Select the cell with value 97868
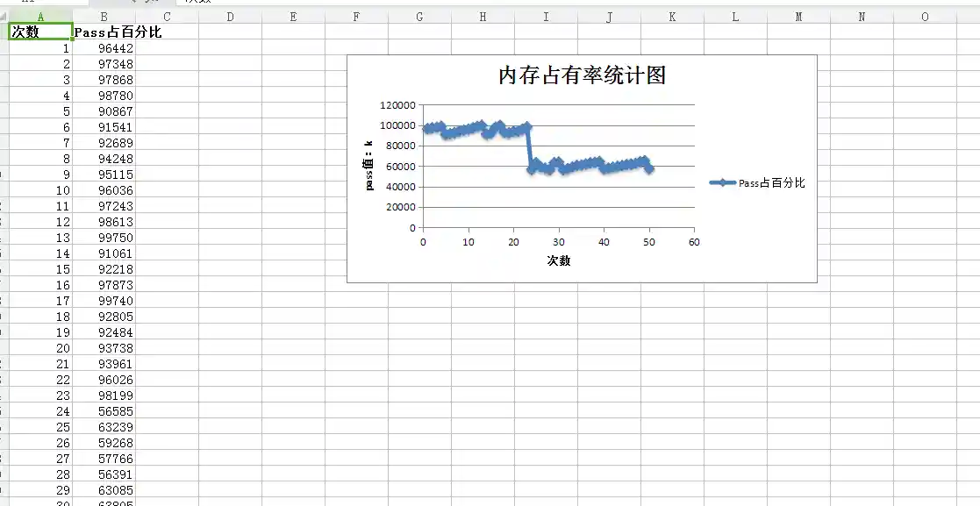The width and height of the screenshot is (980, 506). coord(104,79)
